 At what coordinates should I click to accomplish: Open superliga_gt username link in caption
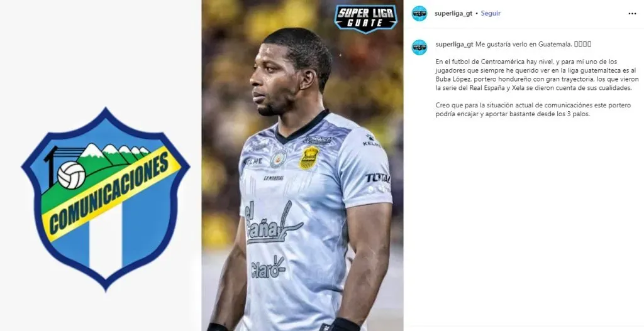point(455,45)
